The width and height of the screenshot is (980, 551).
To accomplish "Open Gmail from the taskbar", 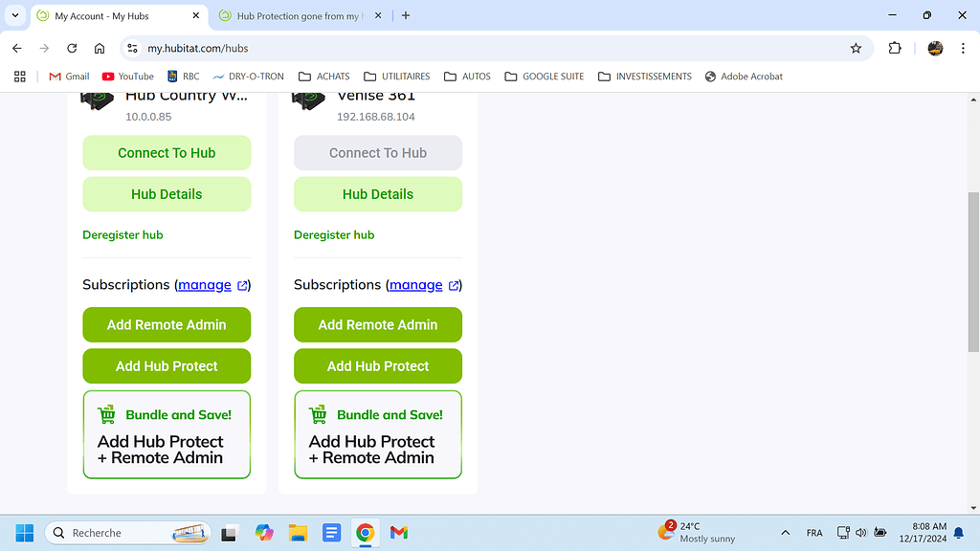I will click(x=398, y=532).
